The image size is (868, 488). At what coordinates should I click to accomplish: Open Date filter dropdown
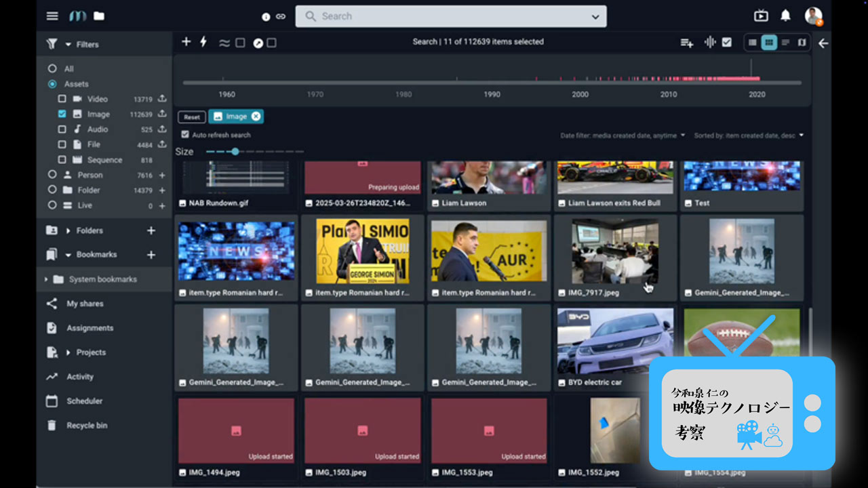623,136
